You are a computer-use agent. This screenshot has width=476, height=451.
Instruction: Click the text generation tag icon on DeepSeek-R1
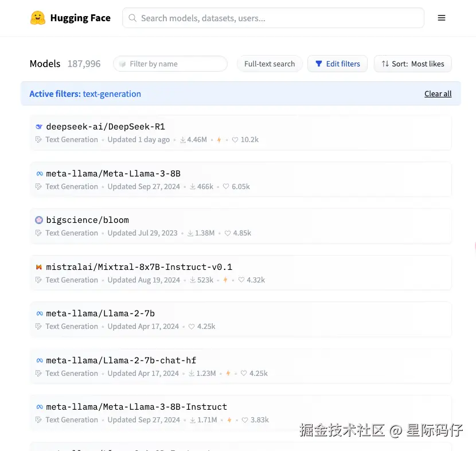[38, 139]
